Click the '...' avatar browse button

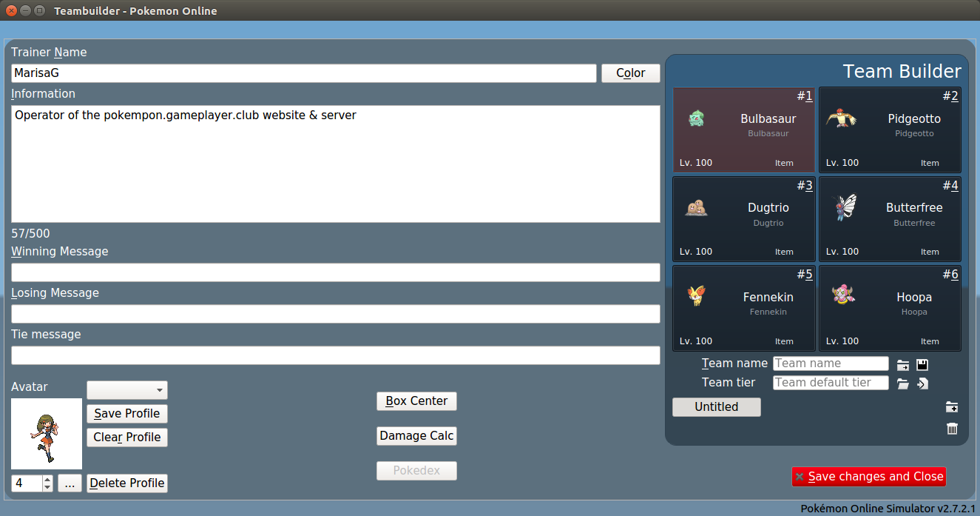pyautogui.click(x=70, y=483)
